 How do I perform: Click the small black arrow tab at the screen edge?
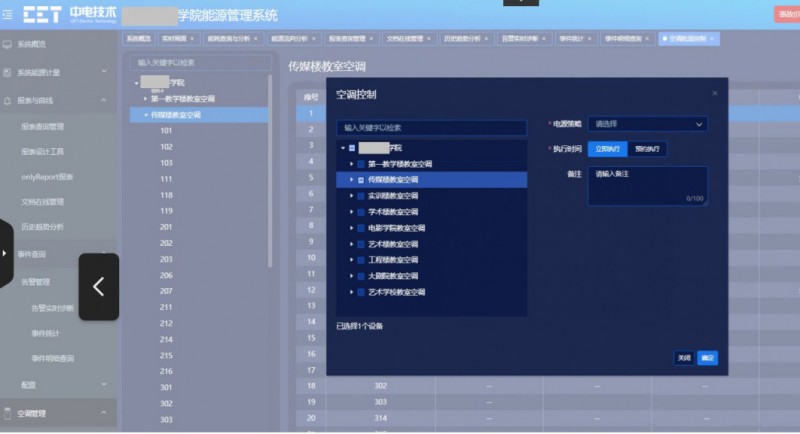[5, 253]
